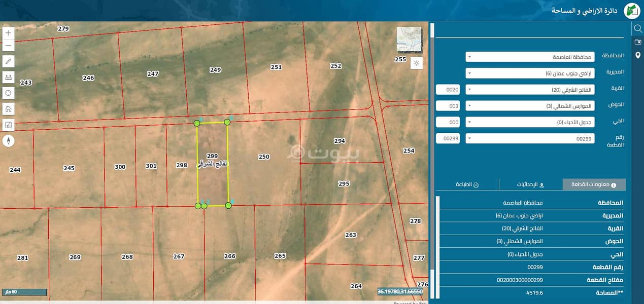Select parcel 252 on the map
644x304 pixels.
tap(336, 66)
